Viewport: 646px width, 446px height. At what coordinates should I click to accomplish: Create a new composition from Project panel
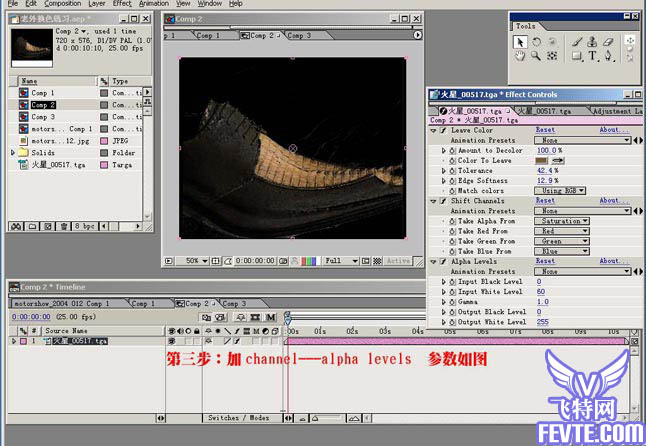point(48,226)
